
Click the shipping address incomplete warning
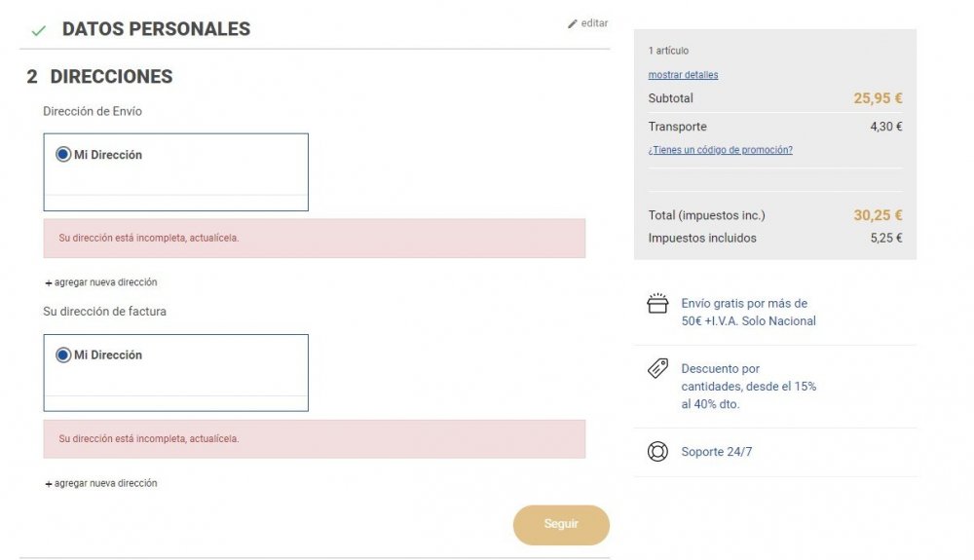tap(314, 238)
